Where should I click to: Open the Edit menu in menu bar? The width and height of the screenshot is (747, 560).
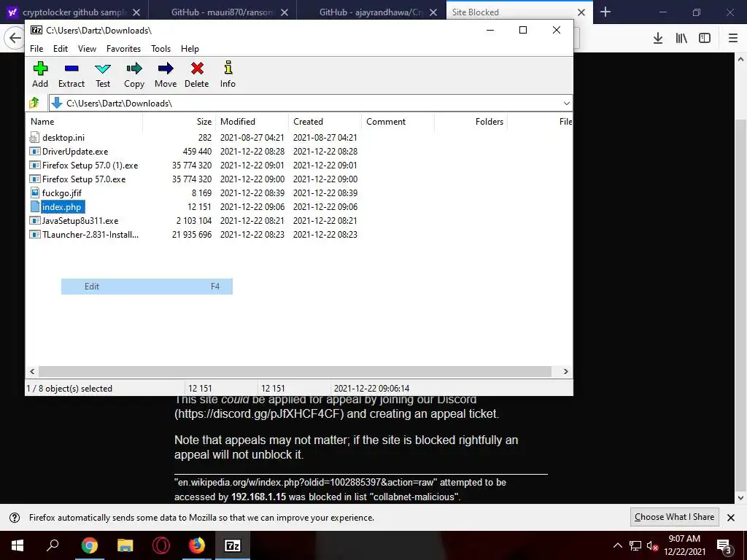point(61,49)
